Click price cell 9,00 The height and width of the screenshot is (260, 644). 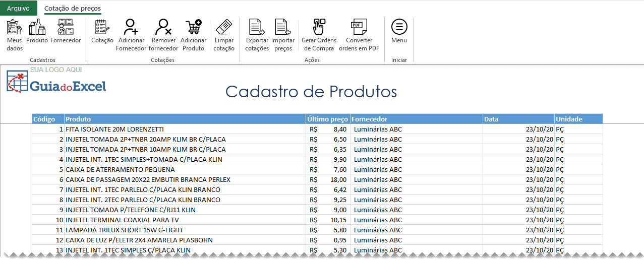(x=328, y=210)
